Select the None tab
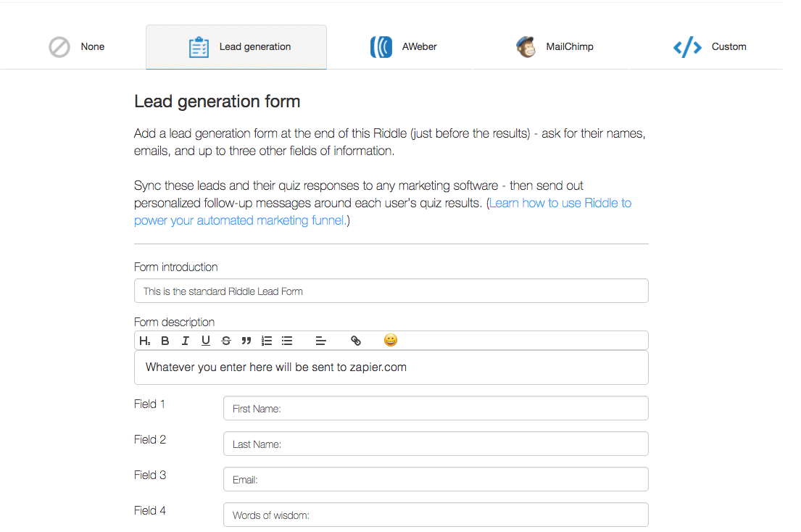 pos(77,47)
